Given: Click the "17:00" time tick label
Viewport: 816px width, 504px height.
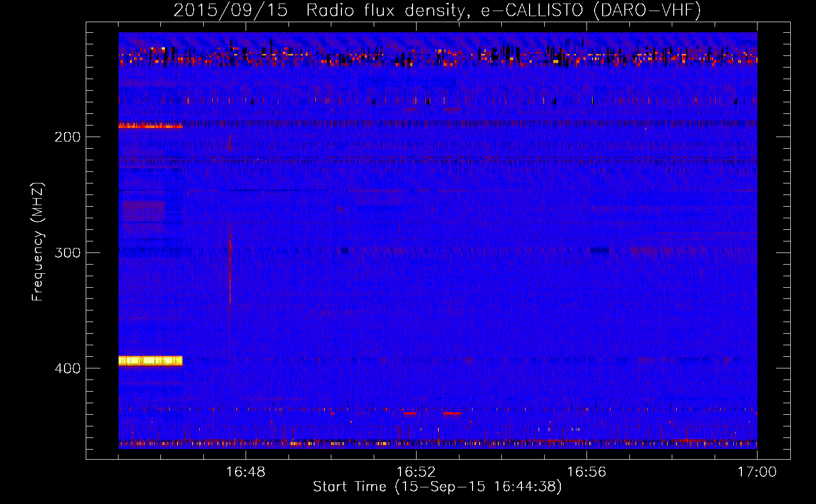Looking at the screenshot, I should tap(757, 472).
